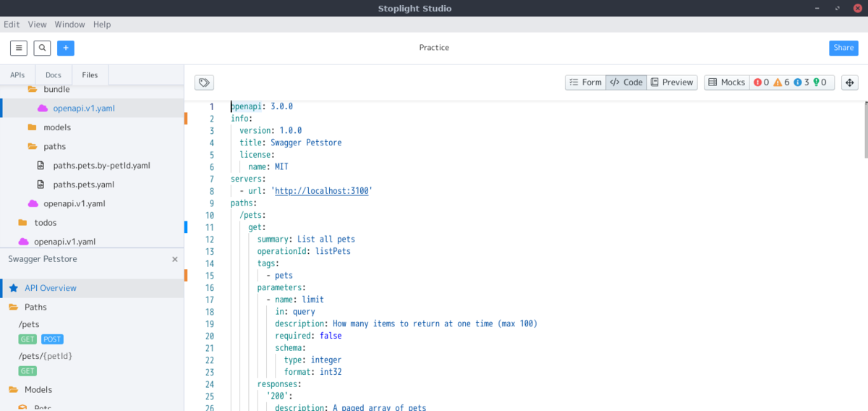Image resolution: width=868 pixels, height=411 pixels.
Task: Open the hamburger menu icon
Action: coord(19,48)
